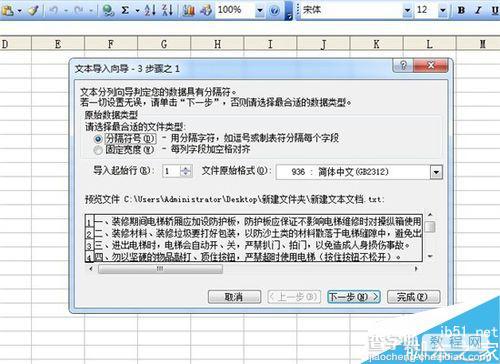Click preview horizontal scroll right arrow
The image size is (500, 364).
[416, 269]
